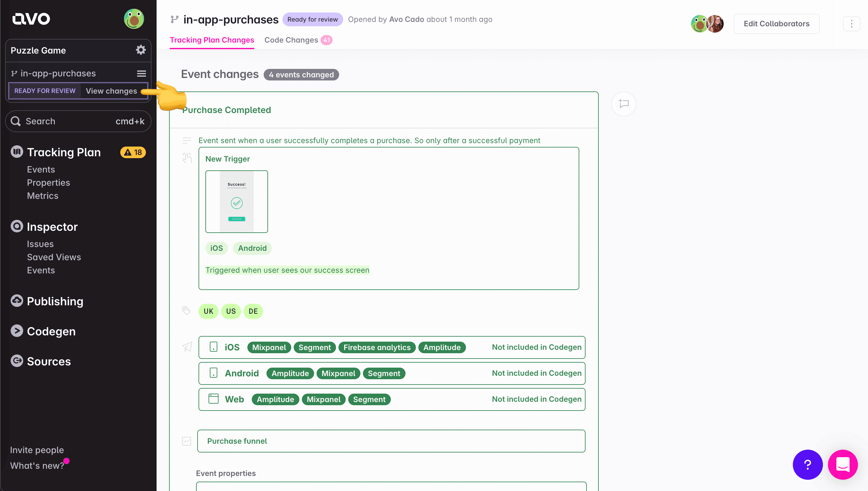Screen dimensions: 868x491
Task: Open Metrics in the sidebar
Action: tap(43, 196)
